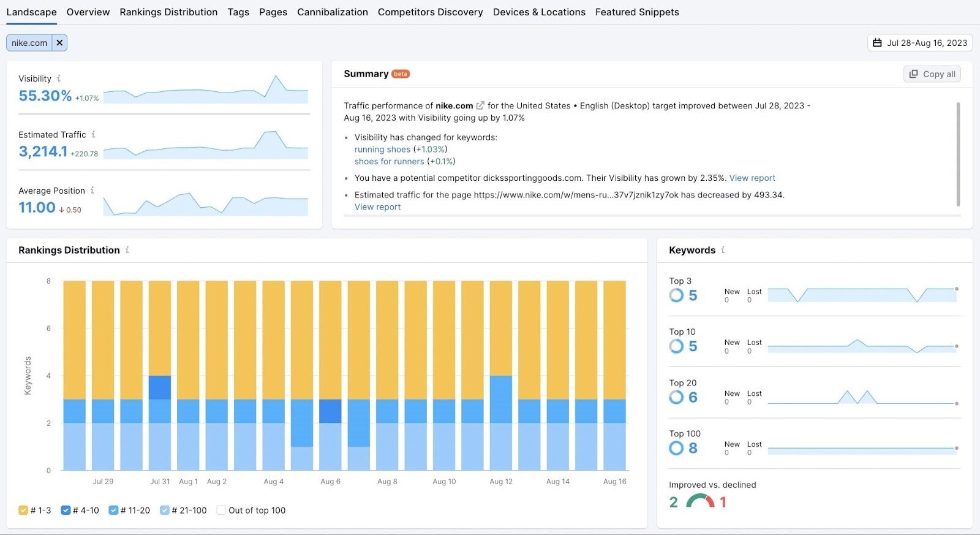980x535 pixels.
Task: Click the declined count 1
Action: pos(723,502)
